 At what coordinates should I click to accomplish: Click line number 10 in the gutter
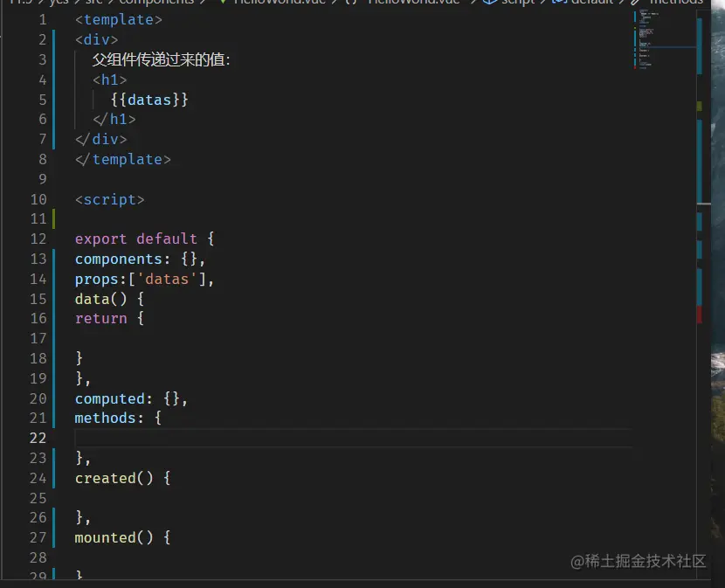pos(38,199)
